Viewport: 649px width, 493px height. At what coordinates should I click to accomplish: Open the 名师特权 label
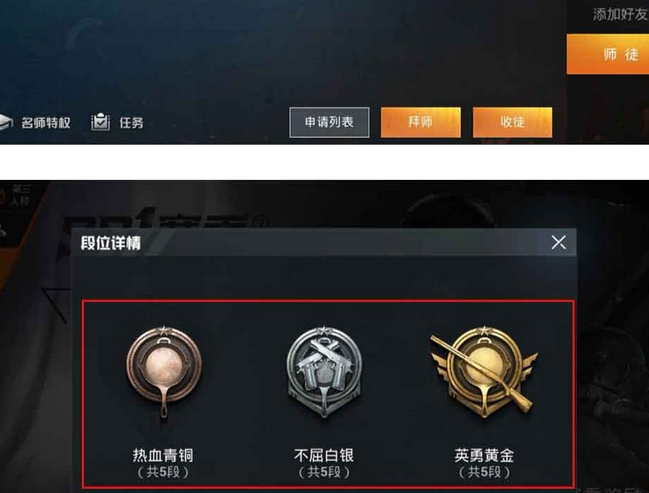[x=46, y=123]
